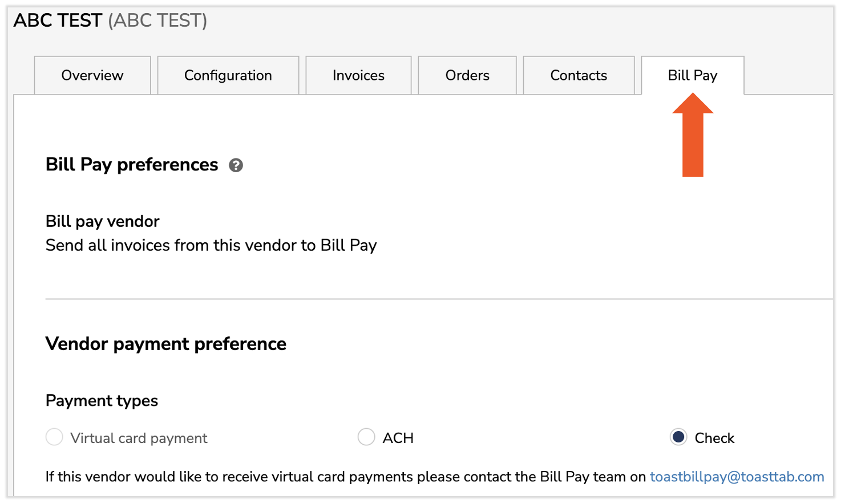This screenshot has width=841, height=504.
Task: Switch to the Overview tab
Action: point(92,75)
